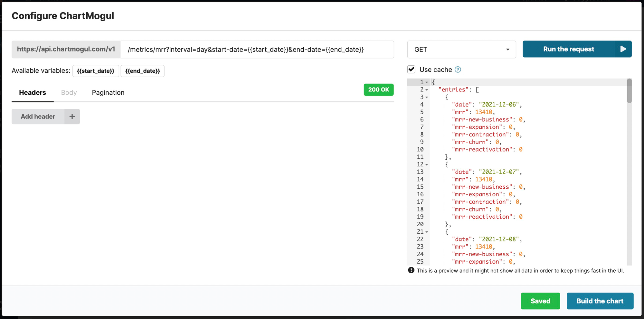Click the Configure ChartMogul dialog title
This screenshot has width=644, height=319.
(x=63, y=16)
